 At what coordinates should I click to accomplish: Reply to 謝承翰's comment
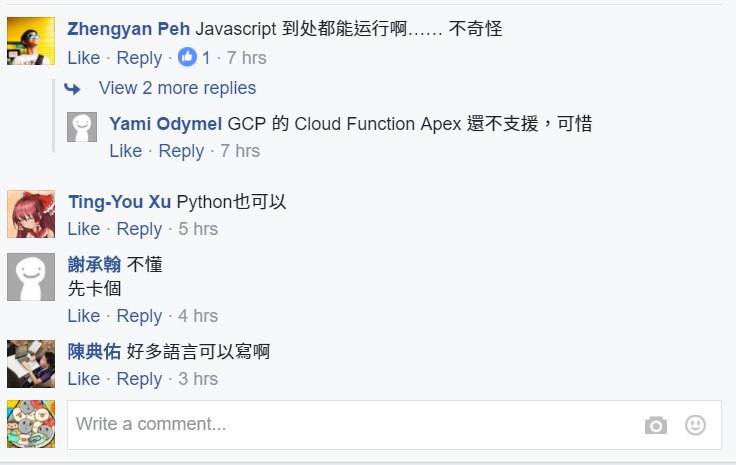tap(139, 316)
